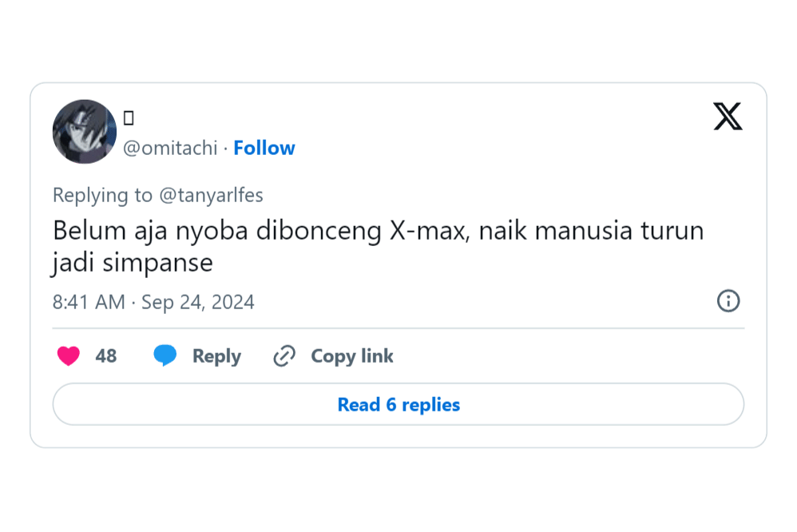Open the @omitachi handle link
The image size is (797, 532).
pyautogui.click(x=170, y=148)
